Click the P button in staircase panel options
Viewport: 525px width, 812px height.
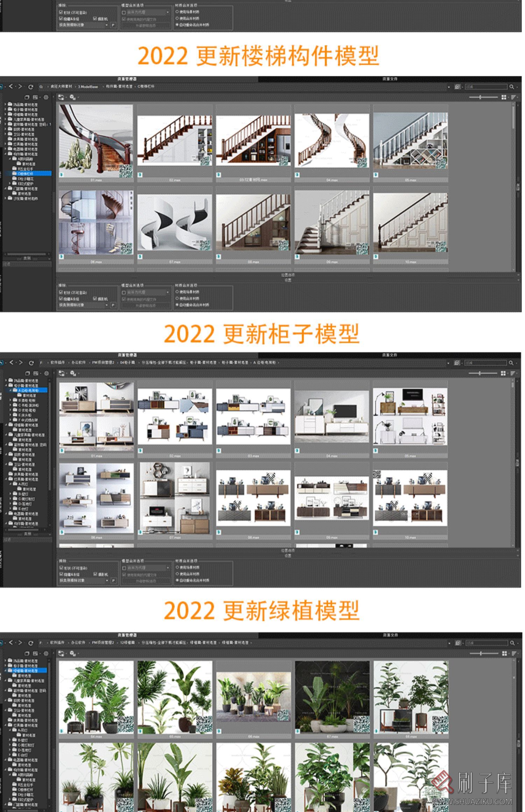[x=113, y=305]
